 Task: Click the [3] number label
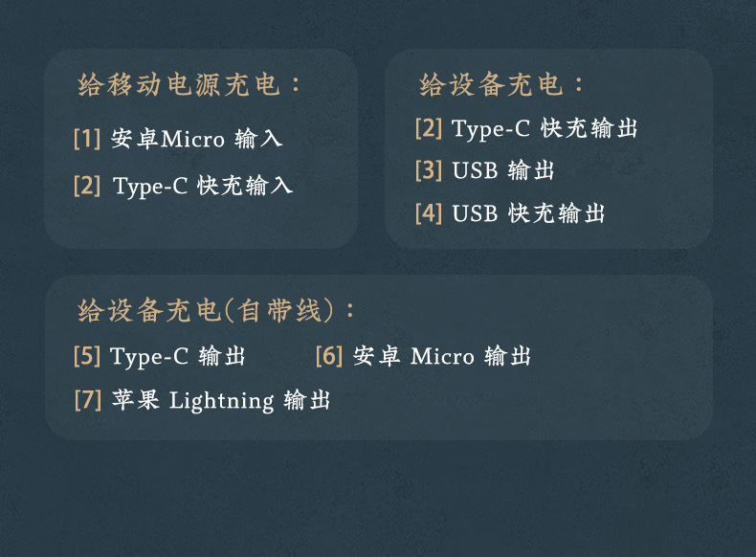pos(429,171)
